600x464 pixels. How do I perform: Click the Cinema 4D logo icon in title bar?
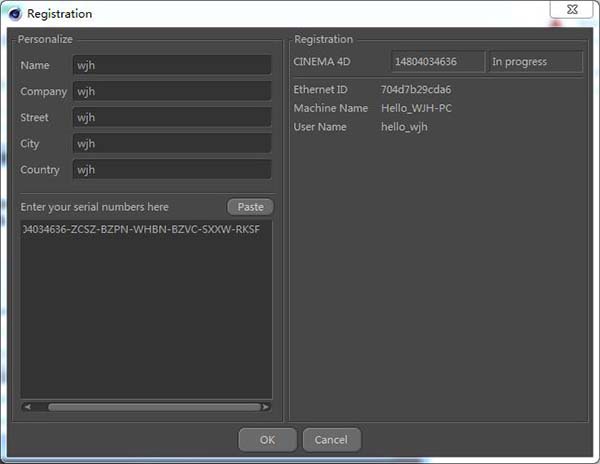[x=15, y=14]
